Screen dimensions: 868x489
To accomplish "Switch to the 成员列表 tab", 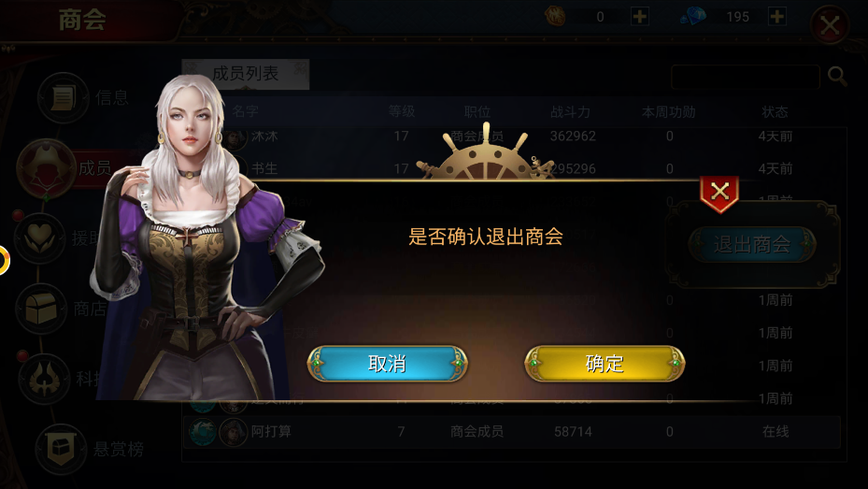I will [x=245, y=74].
